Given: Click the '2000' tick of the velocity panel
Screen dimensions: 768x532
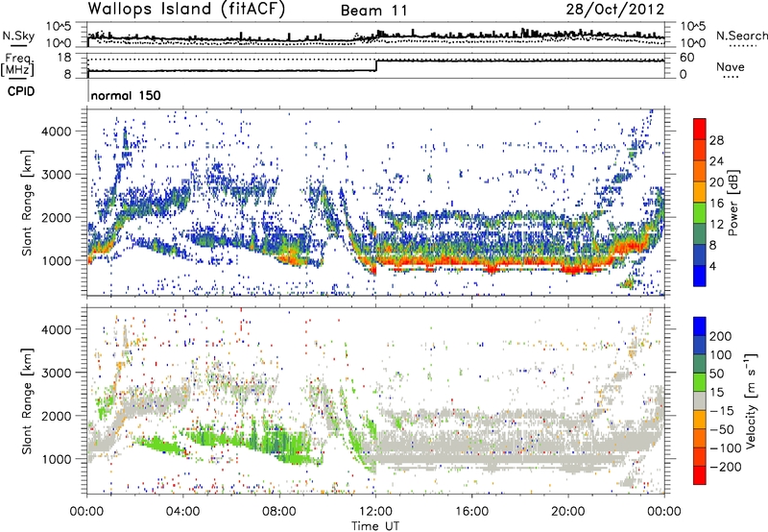Looking at the screenshot, I should (57, 416).
